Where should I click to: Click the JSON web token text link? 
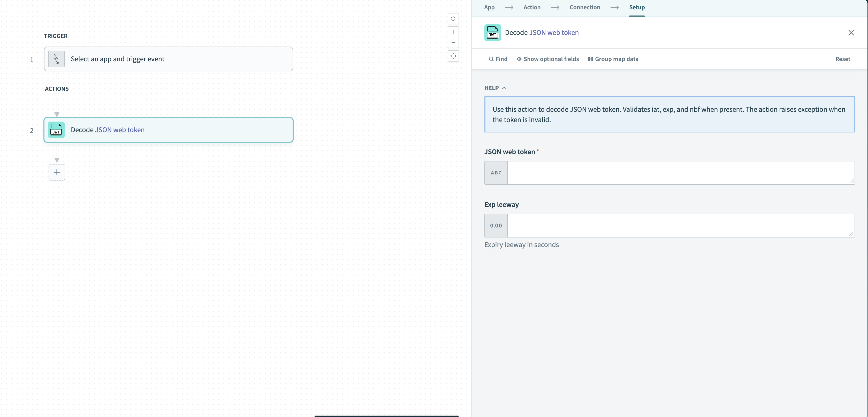point(554,32)
